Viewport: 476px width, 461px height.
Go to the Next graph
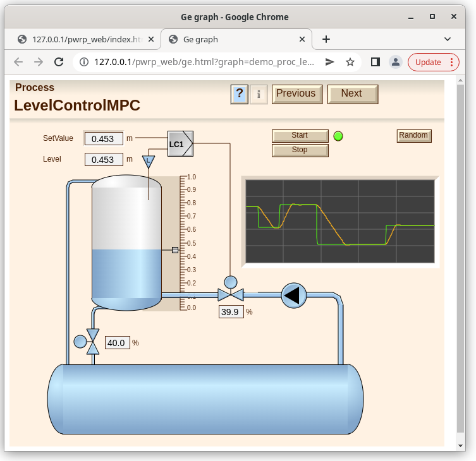[x=353, y=94]
